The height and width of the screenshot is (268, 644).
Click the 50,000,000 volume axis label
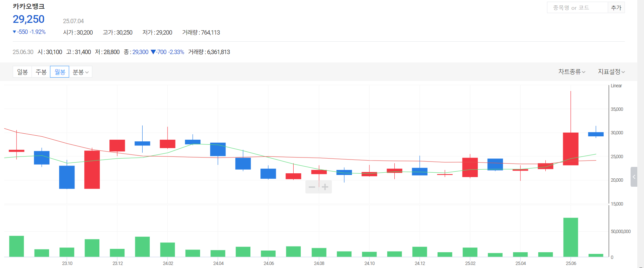point(621,231)
